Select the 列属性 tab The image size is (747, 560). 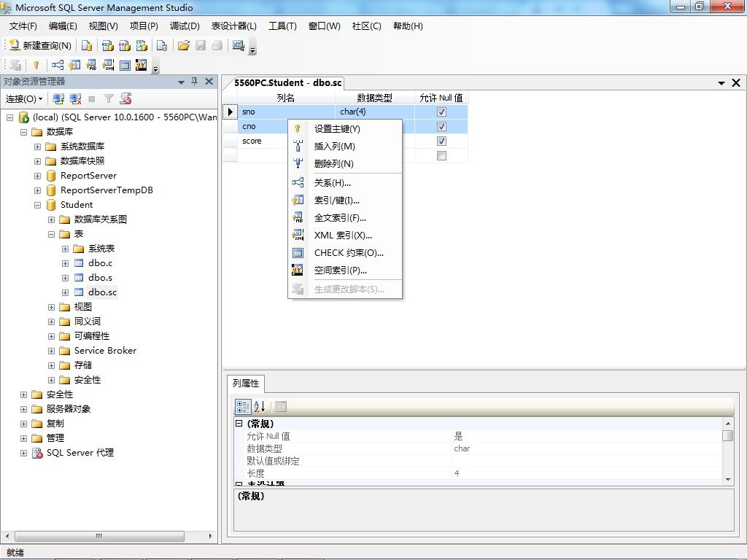click(x=246, y=384)
